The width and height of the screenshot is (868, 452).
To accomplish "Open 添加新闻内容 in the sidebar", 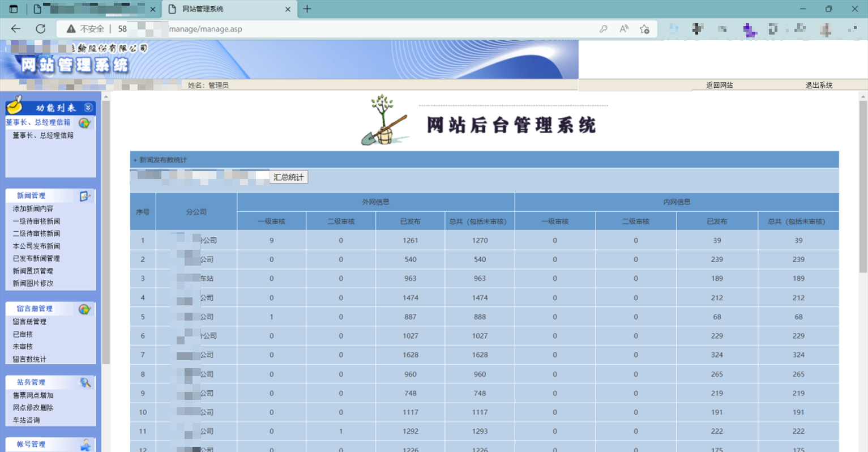I will pos(33,208).
